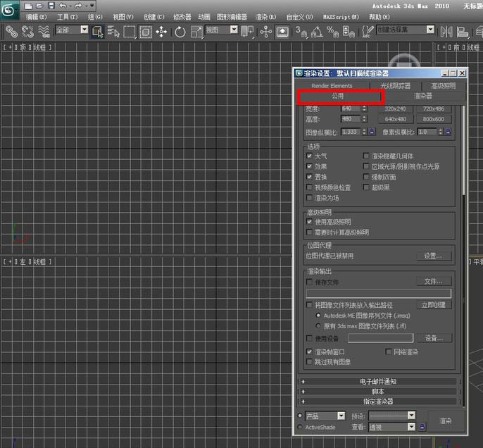Click the Align tool icon
Screen dimensions: 483x448
(x=462, y=32)
